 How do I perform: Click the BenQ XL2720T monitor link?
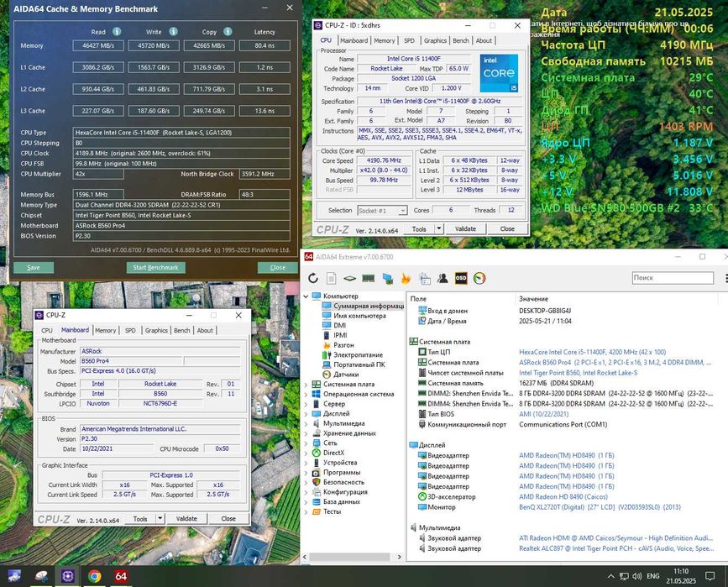coord(600,507)
